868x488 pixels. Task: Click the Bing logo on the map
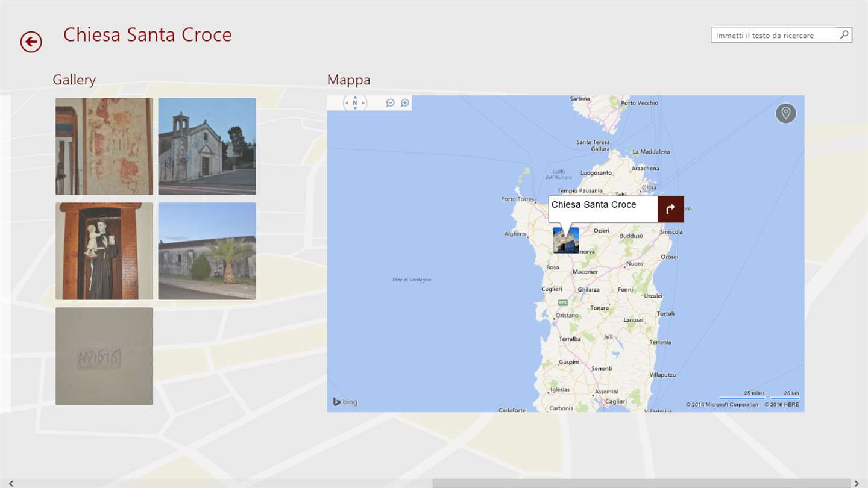click(x=345, y=402)
